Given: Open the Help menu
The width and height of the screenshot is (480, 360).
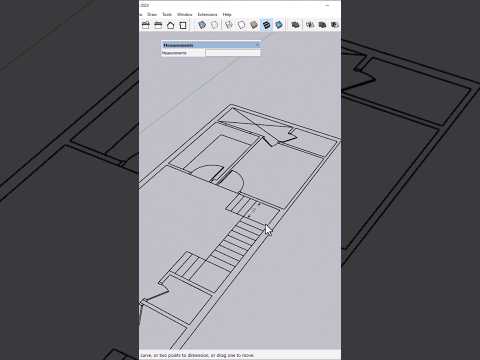Looking at the screenshot, I should [227, 14].
